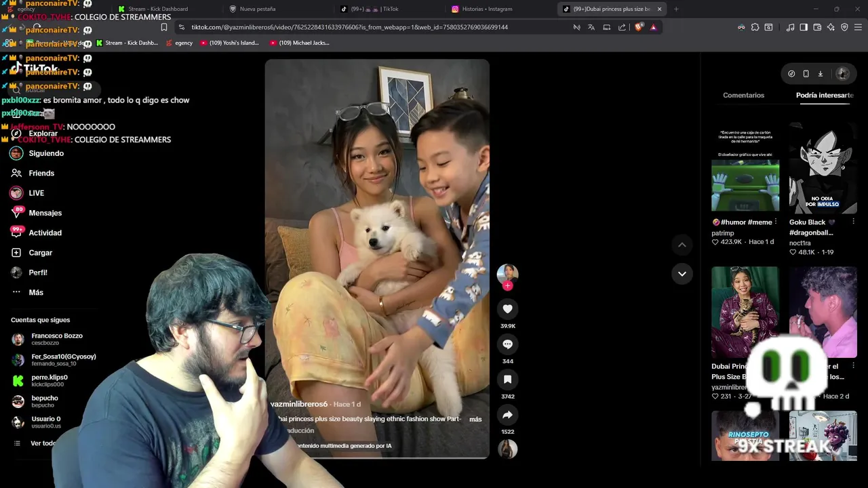
Task: Toggle the browser sidebar panel icon
Action: tap(804, 27)
